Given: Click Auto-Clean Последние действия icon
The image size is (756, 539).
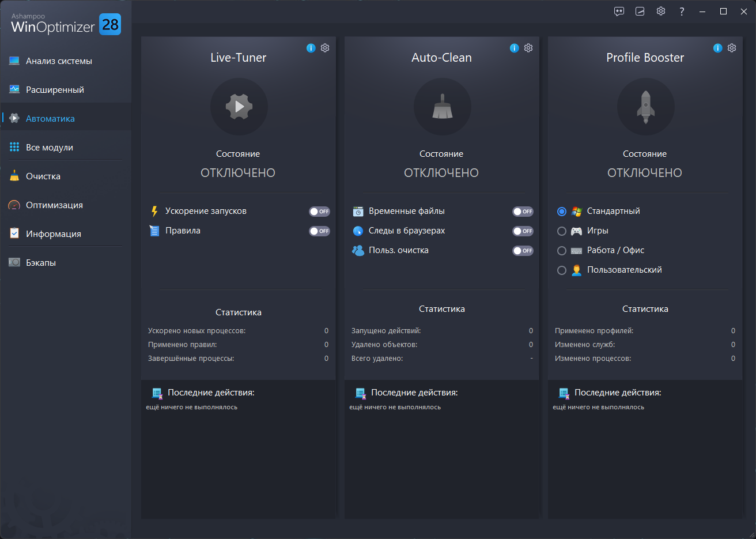Looking at the screenshot, I should point(361,393).
